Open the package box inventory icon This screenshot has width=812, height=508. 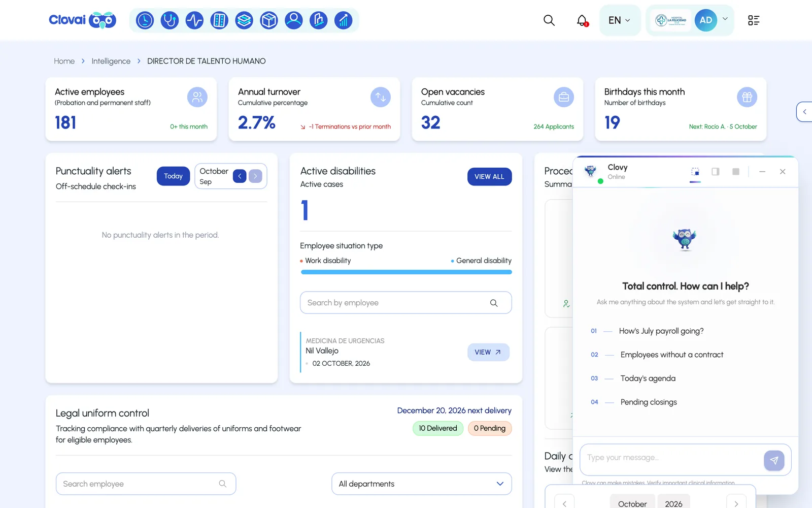pyautogui.click(x=269, y=20)
